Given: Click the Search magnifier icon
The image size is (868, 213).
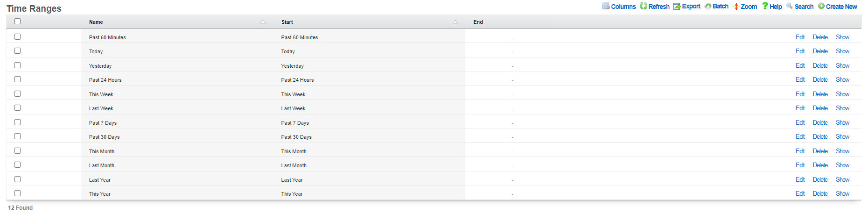Looking at the screenshot, I should (x=790, y=6).
